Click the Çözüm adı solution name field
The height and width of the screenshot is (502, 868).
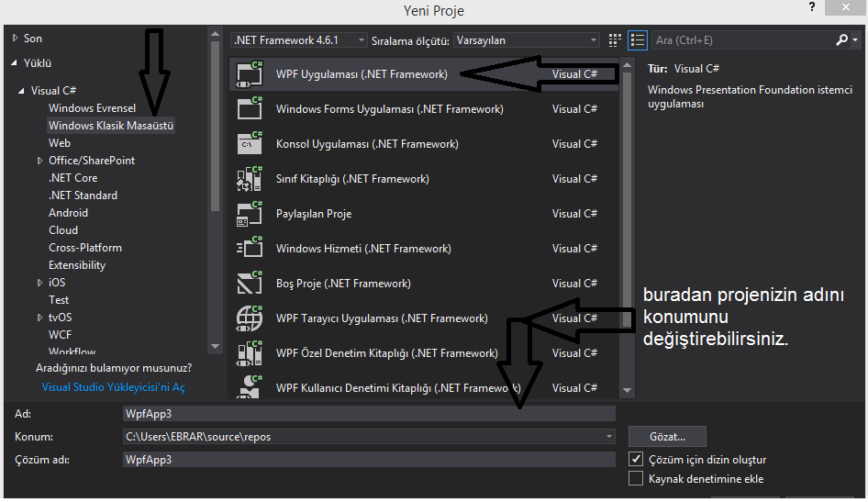coord(369,460)
